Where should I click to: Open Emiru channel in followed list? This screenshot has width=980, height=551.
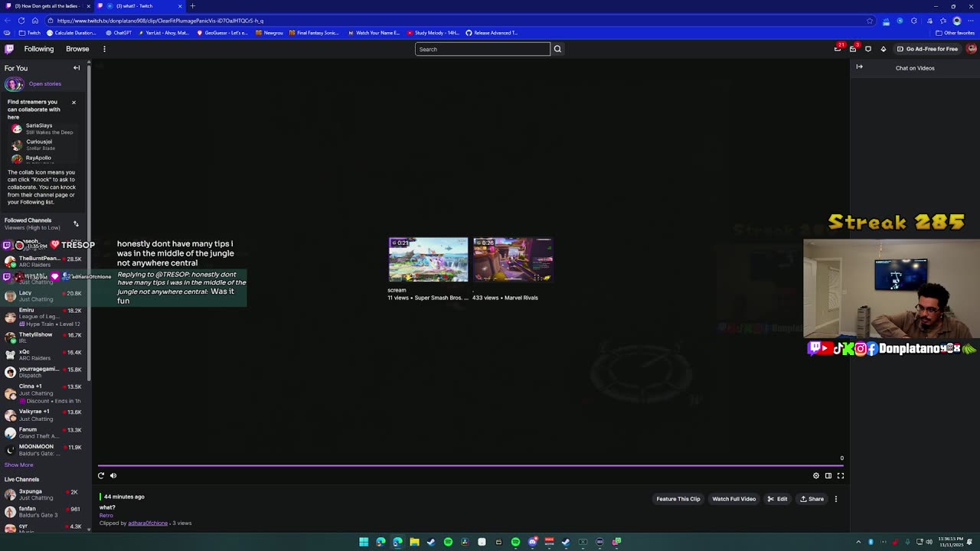tap(43, 317)
